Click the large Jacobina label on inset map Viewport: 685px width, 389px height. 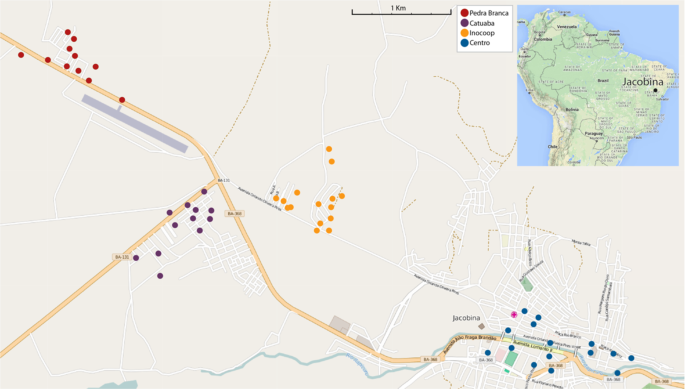(643, 82)
